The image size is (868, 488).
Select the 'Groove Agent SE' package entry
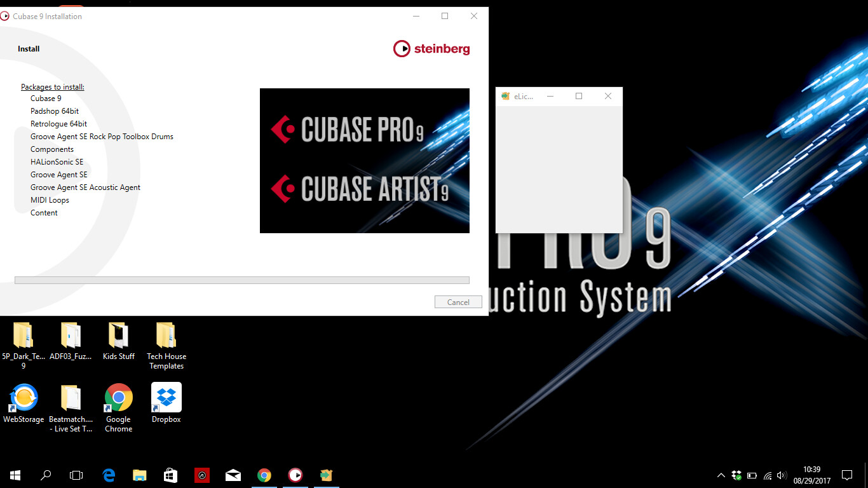click(59, 175)
